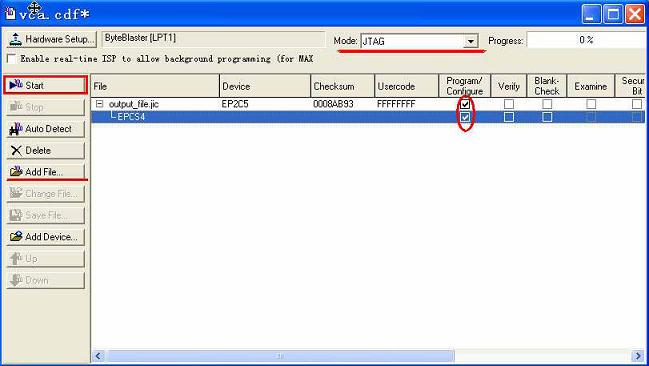The image size is (649, 366).
Task: Toggle Verify checkbox for output_file.jic
Action: (509, 104)
